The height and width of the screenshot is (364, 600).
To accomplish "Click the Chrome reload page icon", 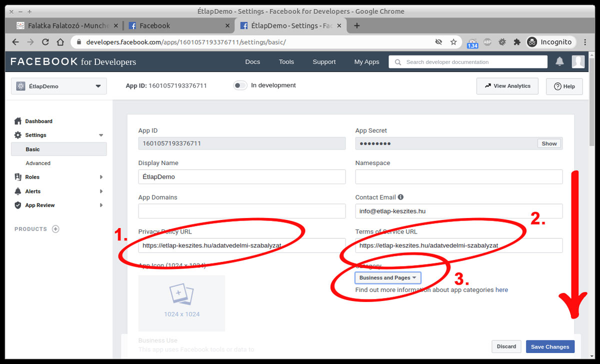I will click(45, 42).
